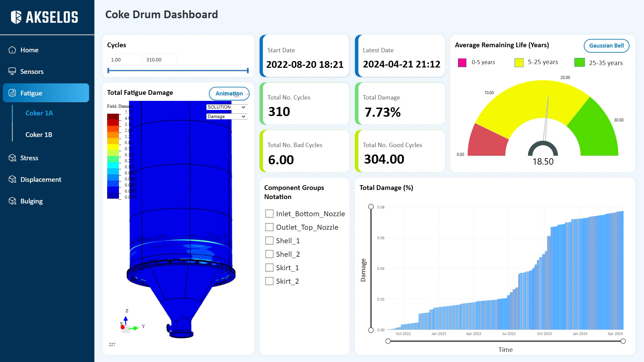This screenshot has height=362, width=644.
Task: Expand the Damage field dropdown
Action: tap(226, 116)
